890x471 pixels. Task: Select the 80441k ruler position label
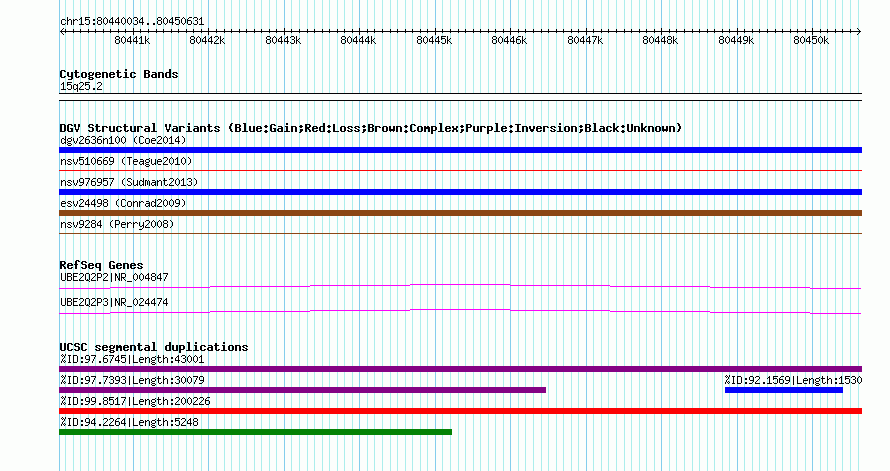pos(132,40)
